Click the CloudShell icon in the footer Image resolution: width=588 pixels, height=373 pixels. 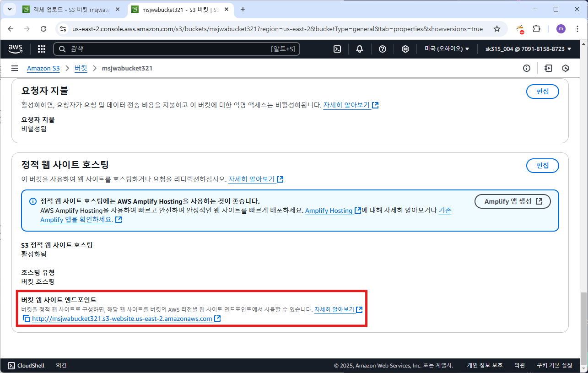[x=11, y=365]
